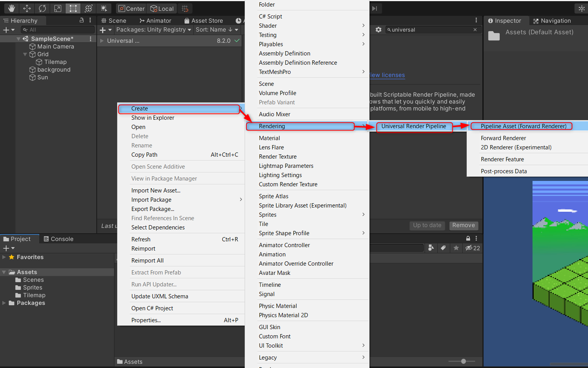This screenshot has height=368, width=588.
Task: Click the Remove package button
Action: [464, 225]
